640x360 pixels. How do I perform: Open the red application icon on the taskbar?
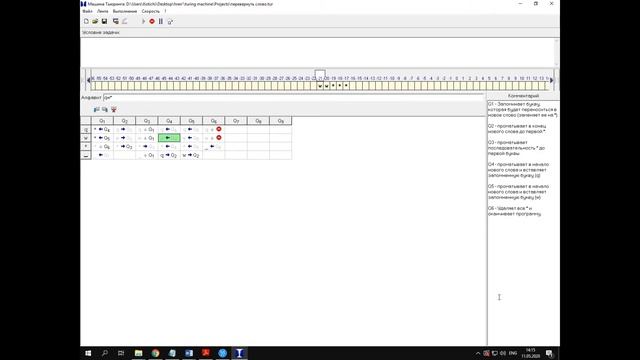coord(206,353)
